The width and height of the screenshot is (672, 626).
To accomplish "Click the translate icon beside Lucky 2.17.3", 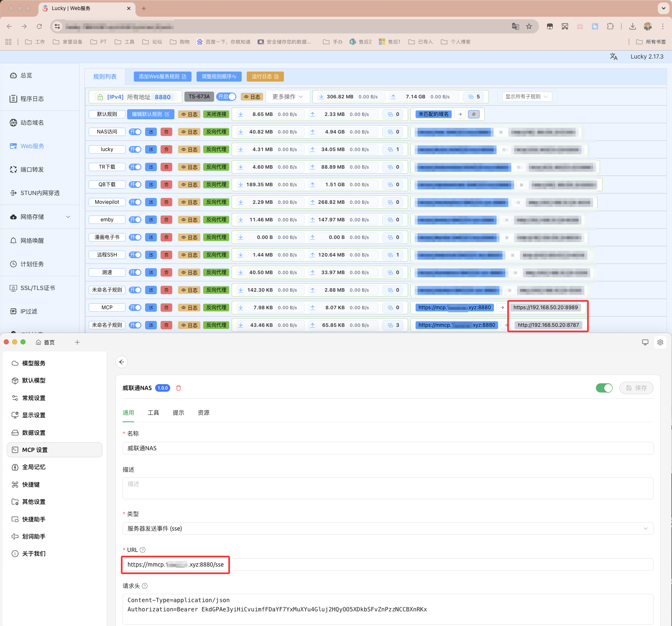I will (x=613, y=56).
